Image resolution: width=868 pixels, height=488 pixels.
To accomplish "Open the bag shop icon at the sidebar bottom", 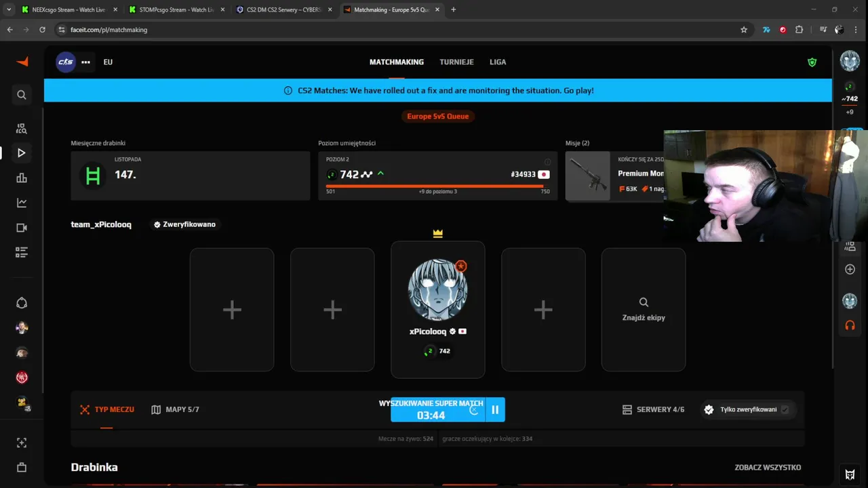I will pos(22,468).
